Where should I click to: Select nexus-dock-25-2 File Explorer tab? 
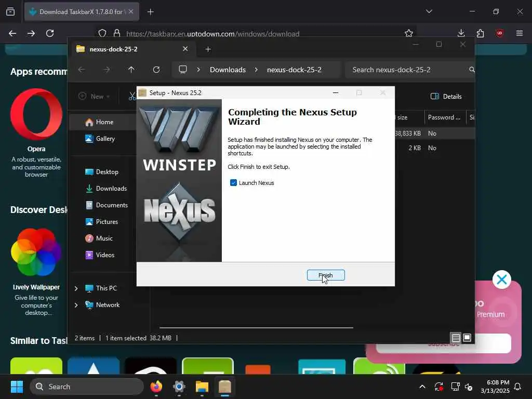(x=132, y=49)
